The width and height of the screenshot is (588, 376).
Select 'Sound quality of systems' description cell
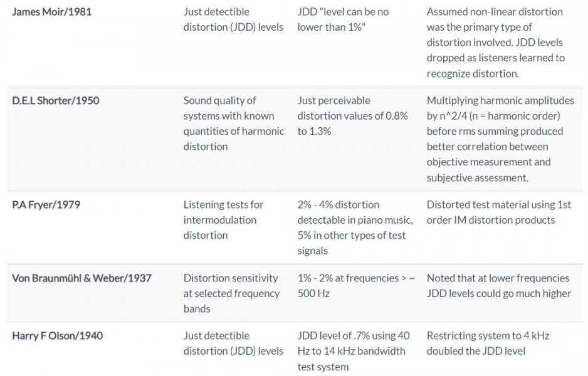(x=234, y=123)
